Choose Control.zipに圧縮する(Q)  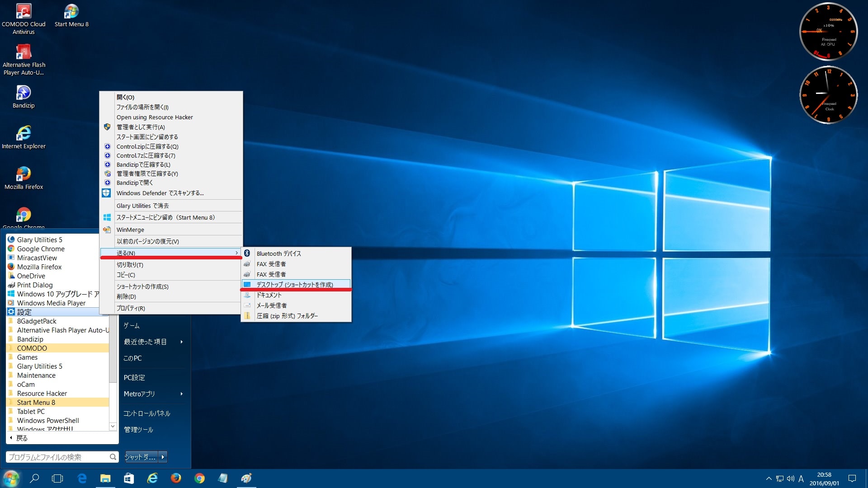(171, 146)
